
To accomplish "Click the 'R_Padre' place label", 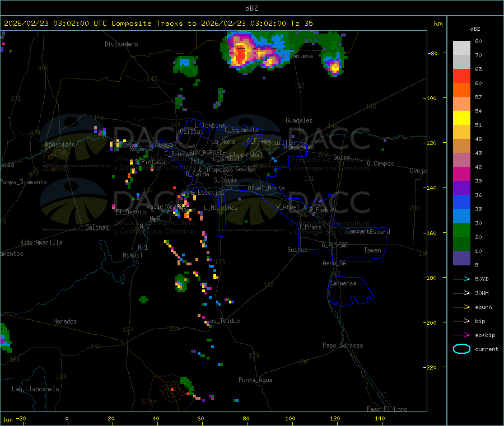I will (x=321, y=210).
